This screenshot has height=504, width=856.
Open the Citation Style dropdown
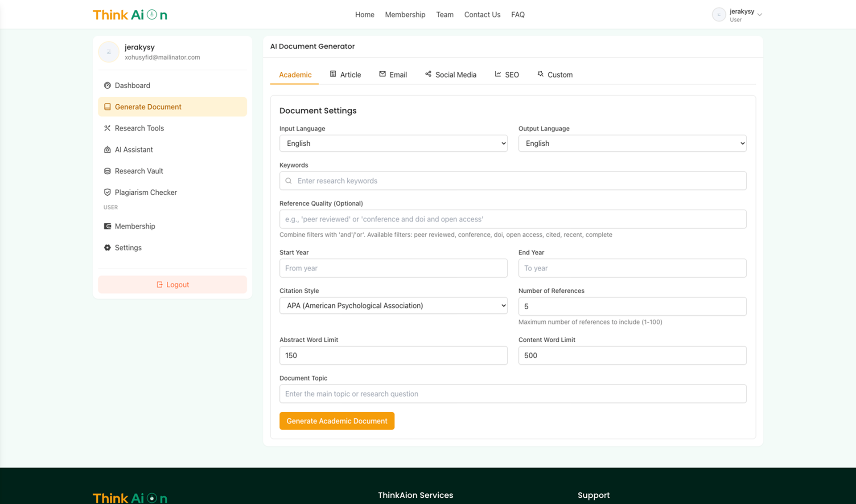click(x=393, y=306)
